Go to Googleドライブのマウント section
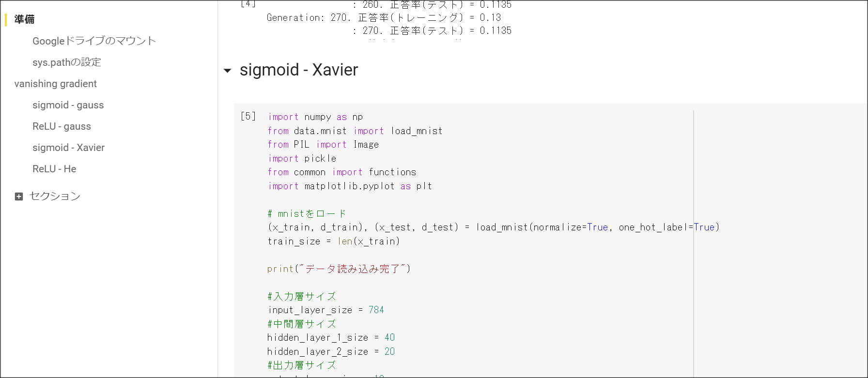868x378 pixels. tap(94, 41)
